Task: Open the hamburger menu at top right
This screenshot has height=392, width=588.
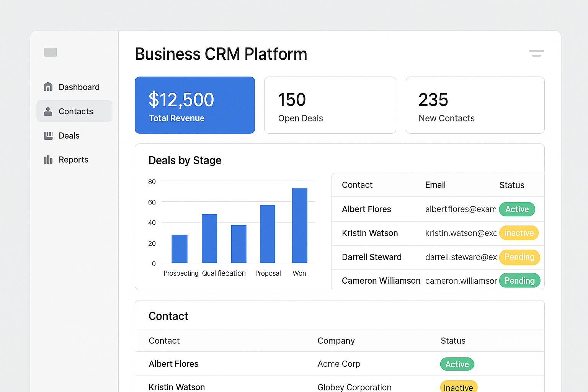Action: [536, 54]
